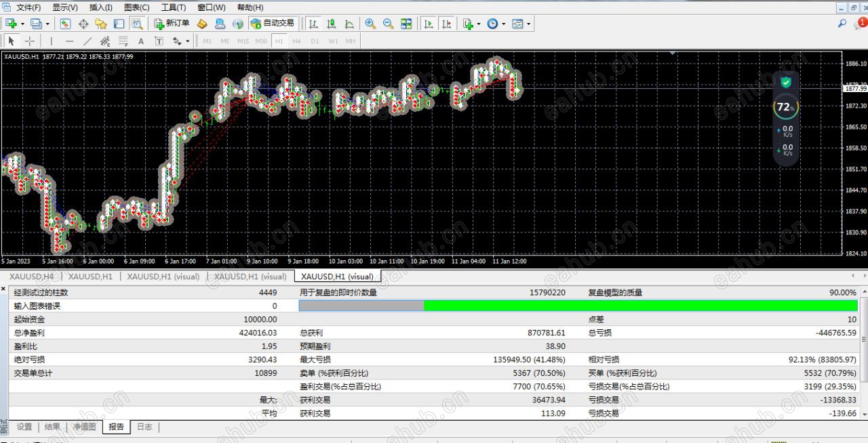Open the Templates dropdown arrow
868x443 pixels.
(x=529, y=24)
